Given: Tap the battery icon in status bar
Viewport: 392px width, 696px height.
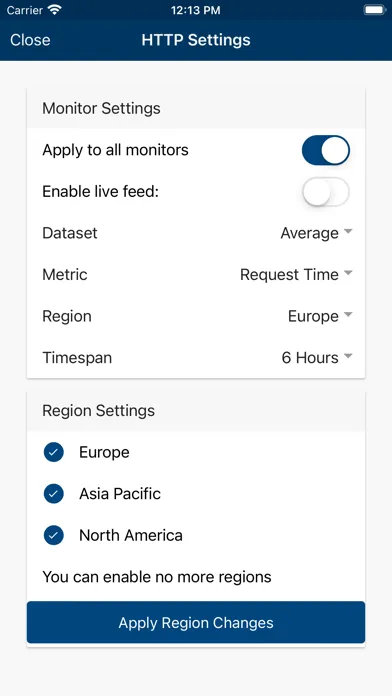Looking at the screenshot, I should 374,10.
